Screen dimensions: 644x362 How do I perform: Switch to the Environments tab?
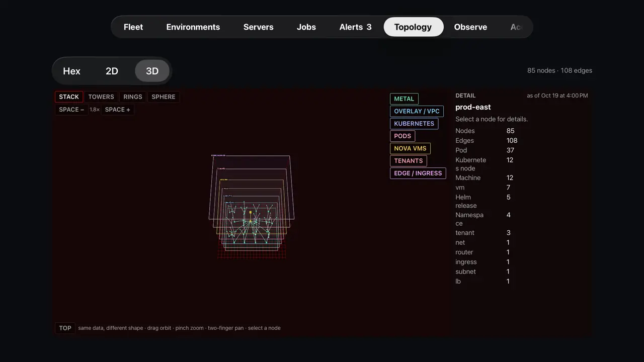(193, 27)
